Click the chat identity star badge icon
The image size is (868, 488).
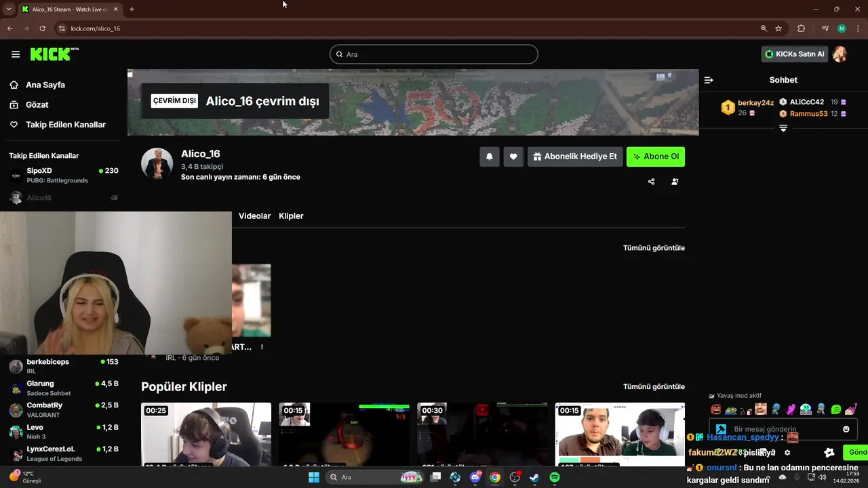(829, 453)
